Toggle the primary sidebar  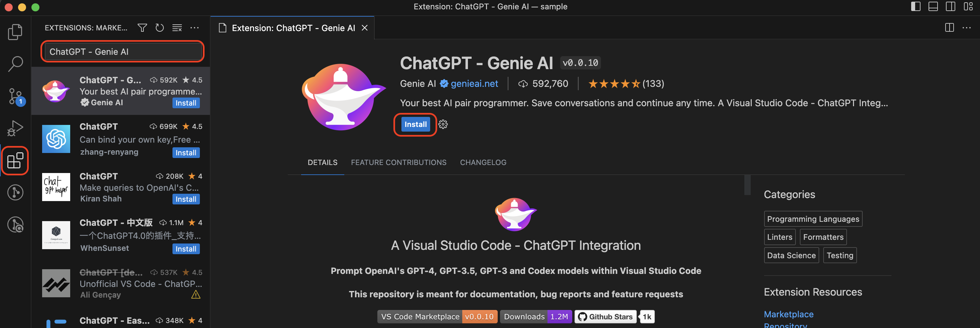coord(915,6)
